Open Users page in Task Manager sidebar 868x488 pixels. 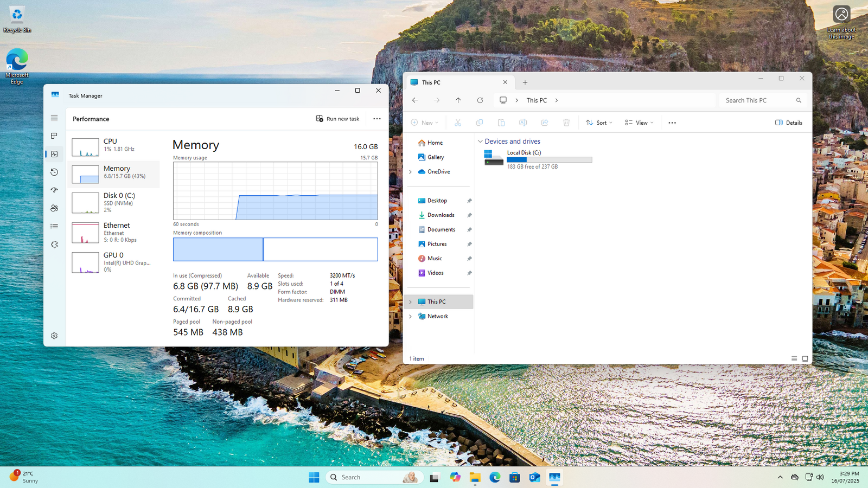click(54, 208)
